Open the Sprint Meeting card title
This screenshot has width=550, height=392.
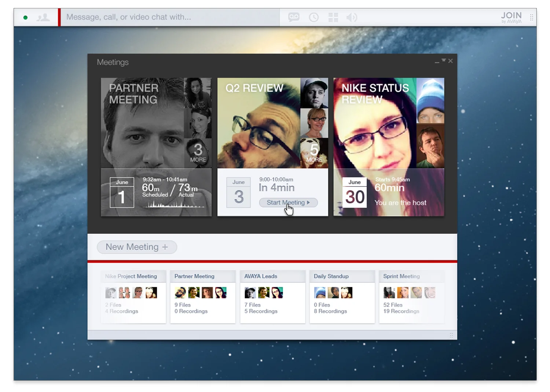401,276
